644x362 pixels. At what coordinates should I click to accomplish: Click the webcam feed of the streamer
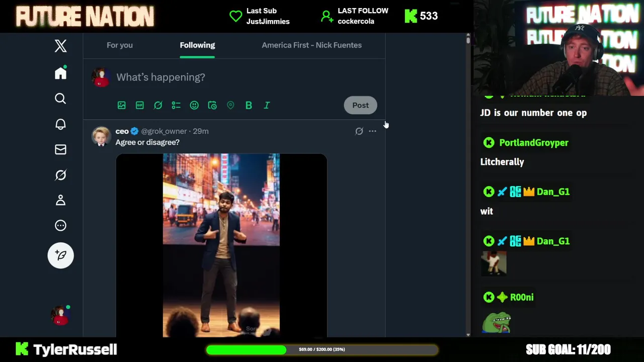pos(558,48)
